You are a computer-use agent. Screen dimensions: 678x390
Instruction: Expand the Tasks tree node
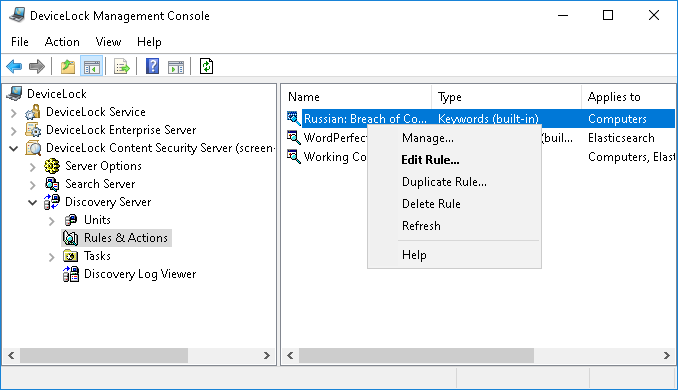[51, 257]
